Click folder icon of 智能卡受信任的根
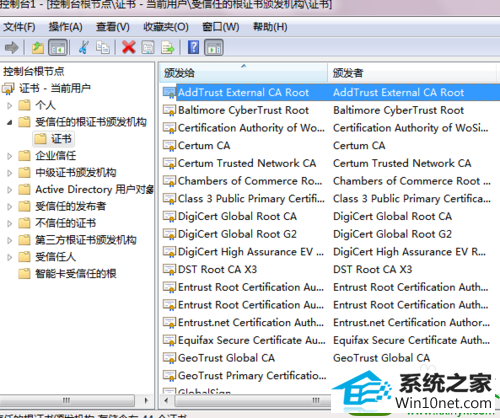The width and height of the screenshot is (500, 418). [x=24, y=274]
